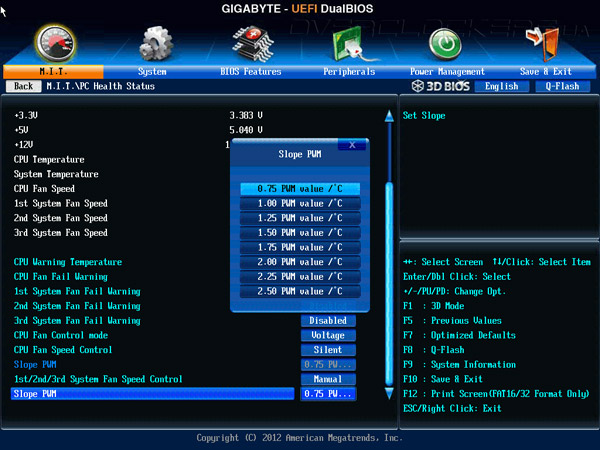The height and width of the screenshot is (450, 600).
Task: Switch to the M.I.T. tab
Action: (53, 72)
